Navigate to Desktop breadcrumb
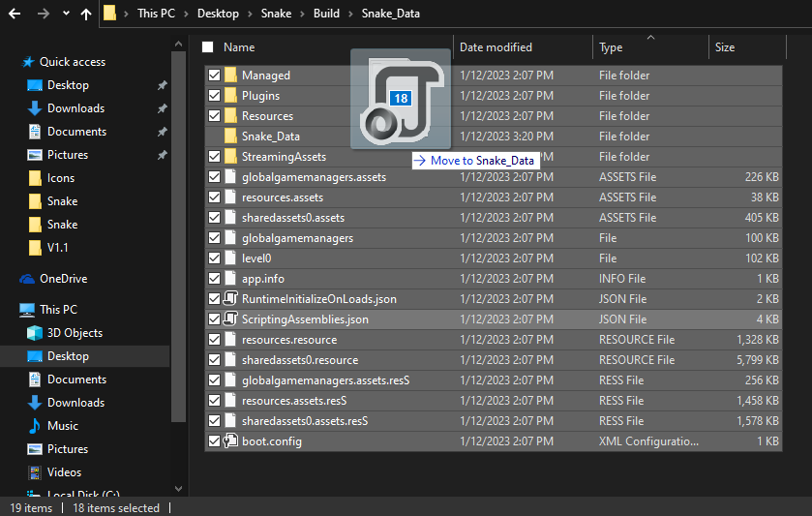 click(218, 14)
